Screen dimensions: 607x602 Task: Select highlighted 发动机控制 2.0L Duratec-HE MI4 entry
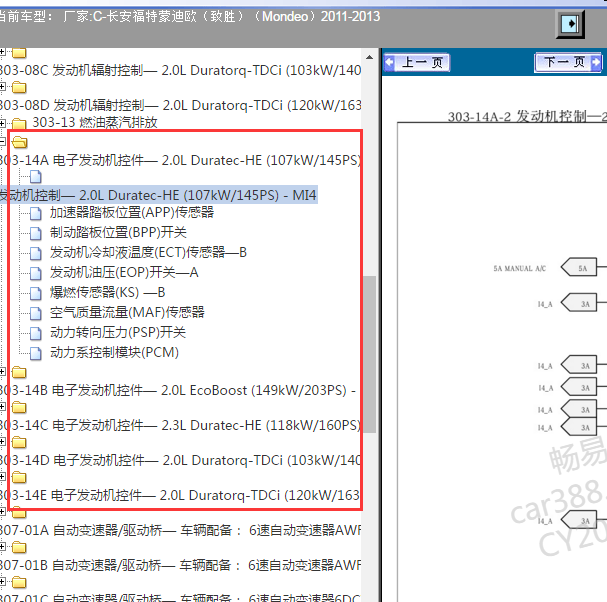tap(158, 195)
